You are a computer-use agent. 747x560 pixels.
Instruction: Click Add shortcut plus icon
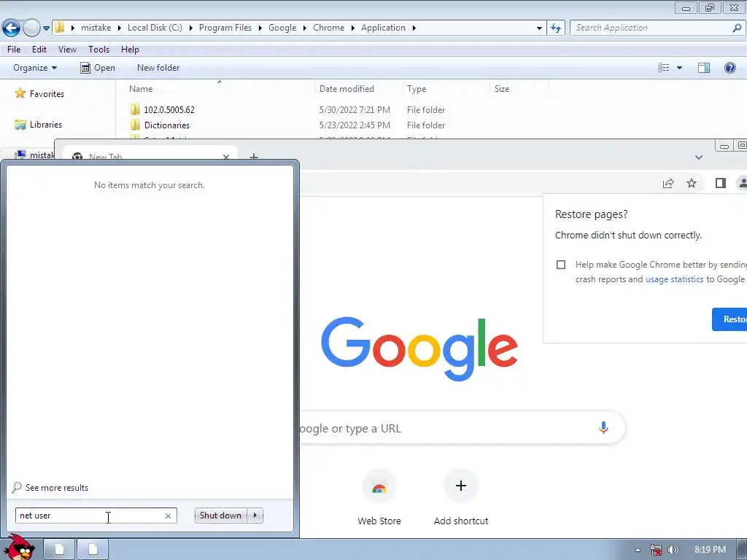click(x=461, y=486)
